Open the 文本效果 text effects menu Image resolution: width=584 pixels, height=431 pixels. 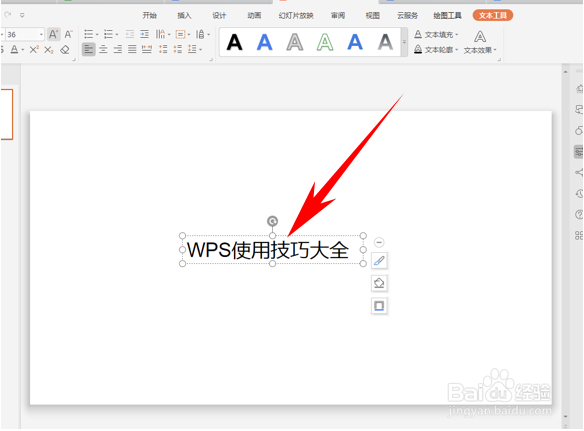coord(480,42)
